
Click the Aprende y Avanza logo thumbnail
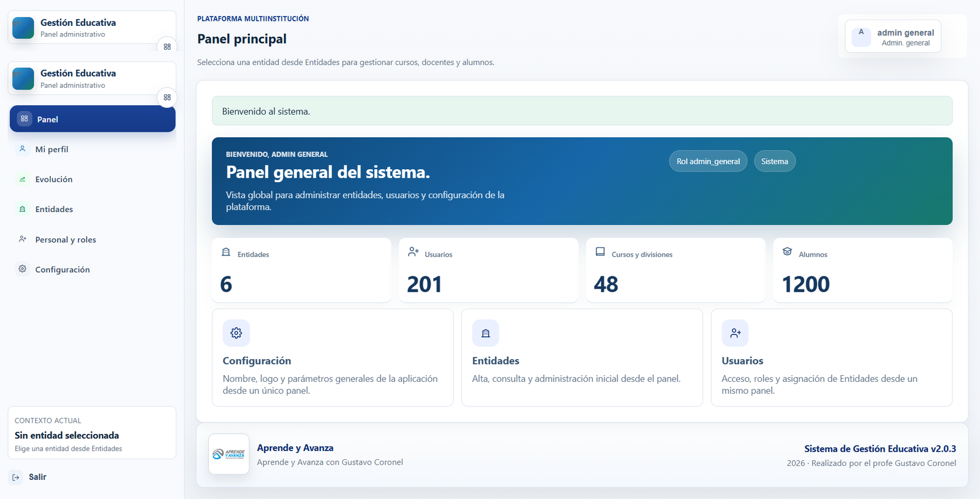pyautogui.click(x=229, y=454)
